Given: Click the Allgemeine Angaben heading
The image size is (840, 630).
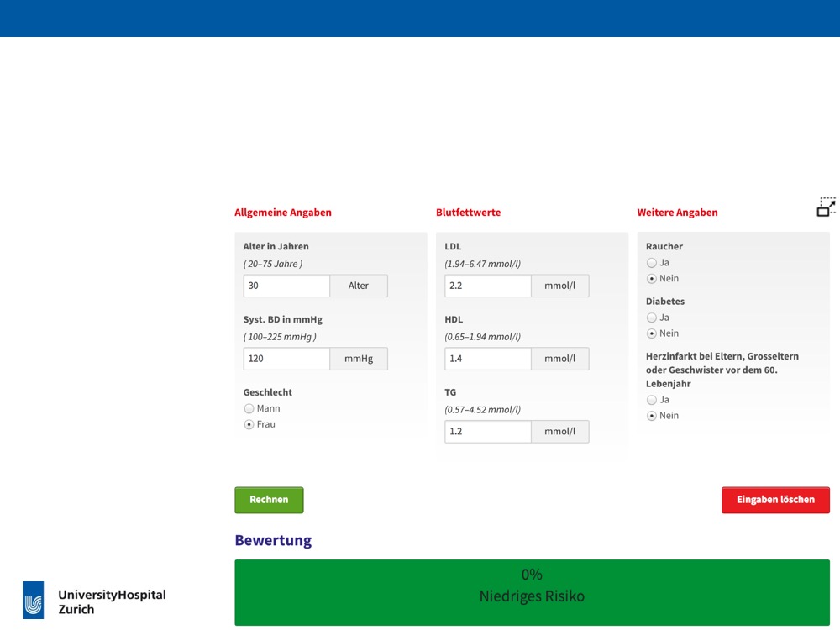Looking at the screenshot, I should coord(283,213).
